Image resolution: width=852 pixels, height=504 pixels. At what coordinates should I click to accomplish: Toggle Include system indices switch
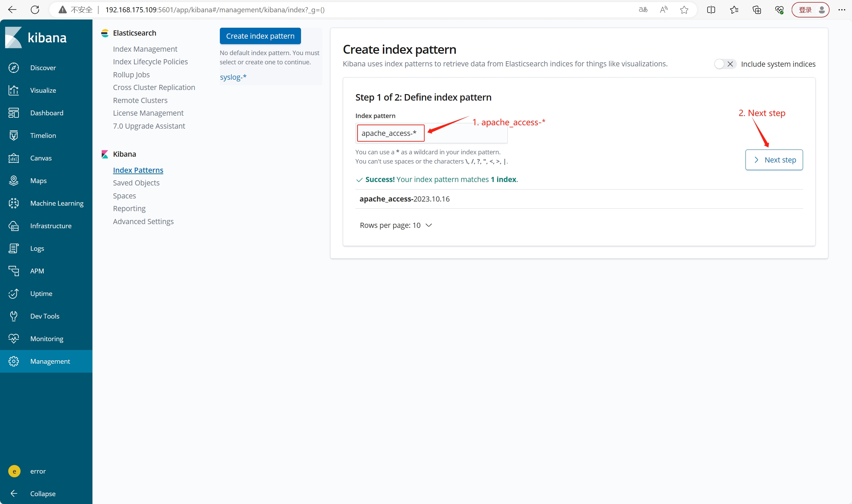point(725,64)
